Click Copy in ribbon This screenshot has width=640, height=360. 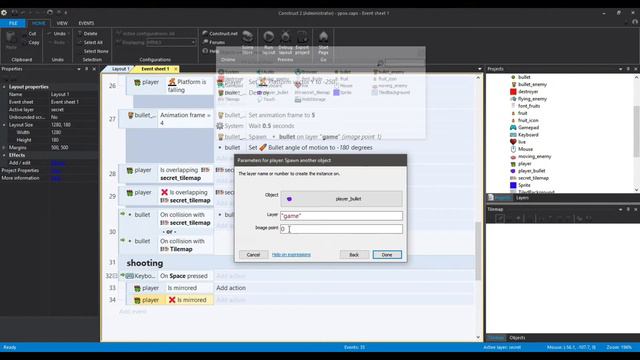34,42
